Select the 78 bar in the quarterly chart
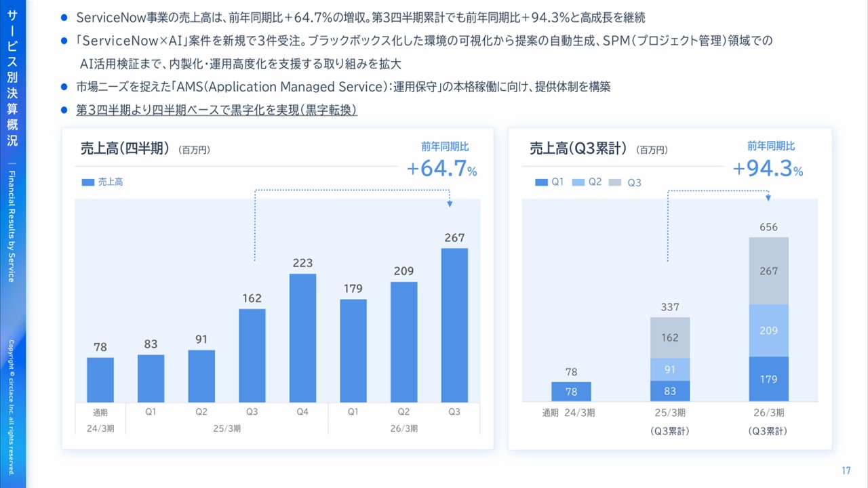868x488 pixels. [100, 380]
